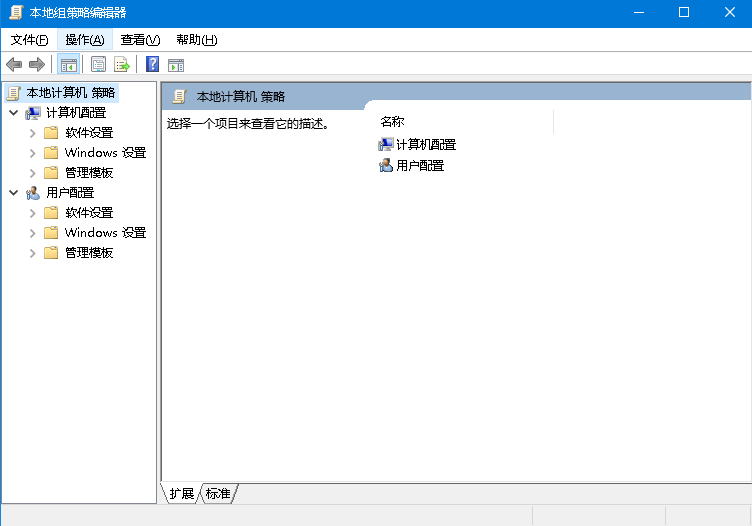Screen dimensions: 752x526
Task: Toggle the show/hide action pane icon
Action: point(176,65)
